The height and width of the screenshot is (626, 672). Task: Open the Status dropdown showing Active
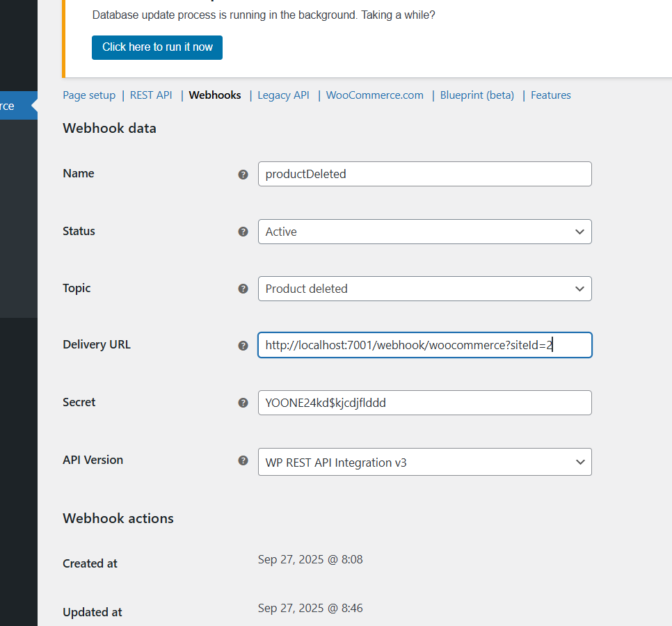click(x=424, y=232)
